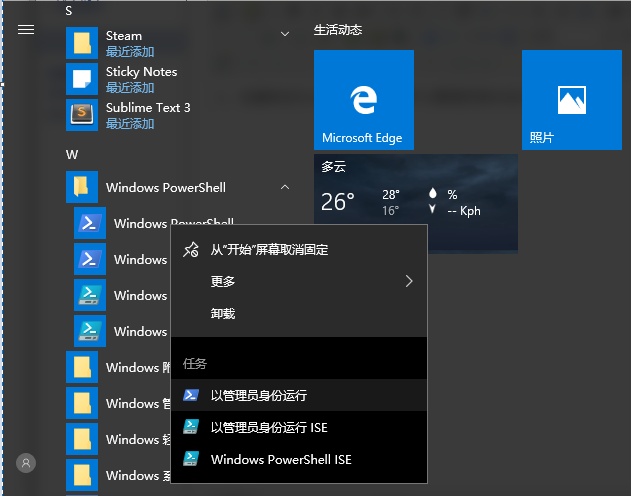This screenshot has height=496, width=631.
Task: Choose 卸载 in the context menu
Action: pos(299,313)
